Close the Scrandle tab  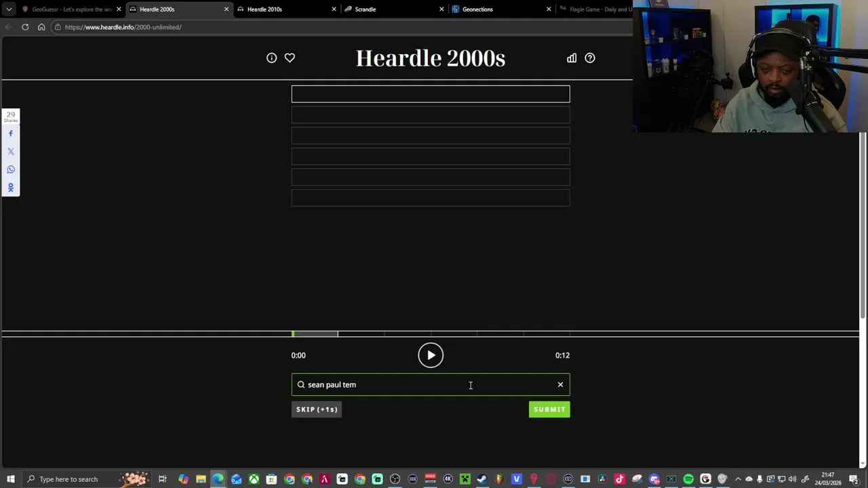441,9
